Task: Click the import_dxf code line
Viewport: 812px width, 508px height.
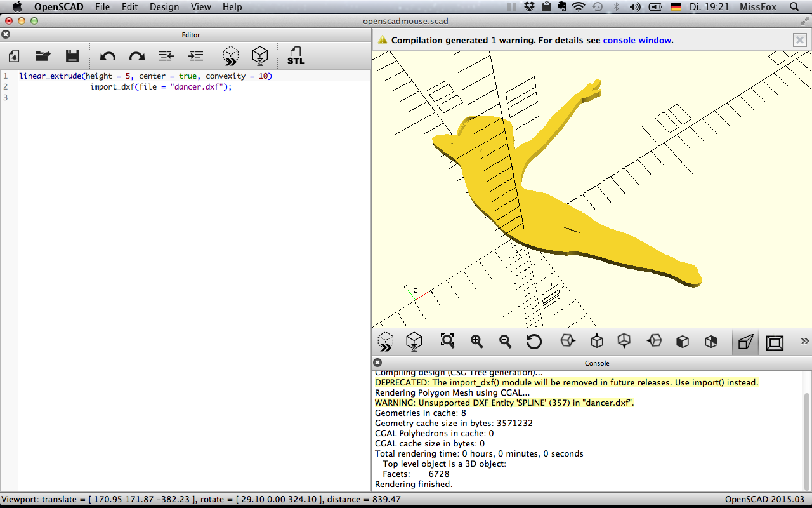Action: [x=161, y=87]
